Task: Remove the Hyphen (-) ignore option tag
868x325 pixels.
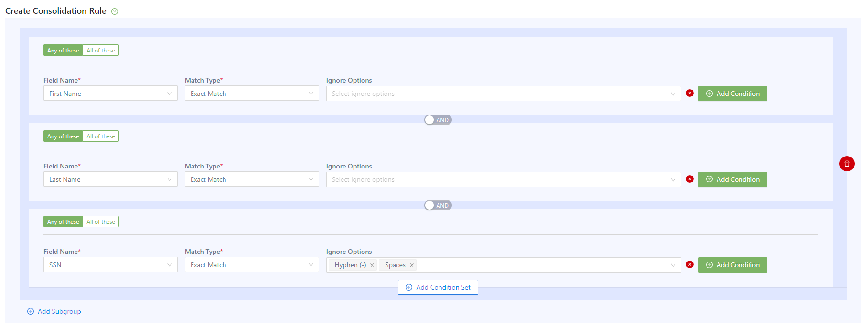Action: pyautogui.click(x=372, y=265)
